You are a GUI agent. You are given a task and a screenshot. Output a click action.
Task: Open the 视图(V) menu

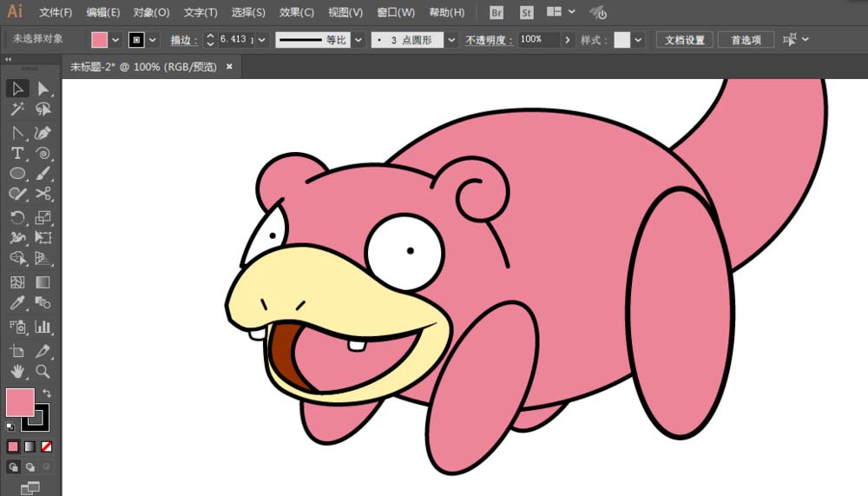coord(345,12)
